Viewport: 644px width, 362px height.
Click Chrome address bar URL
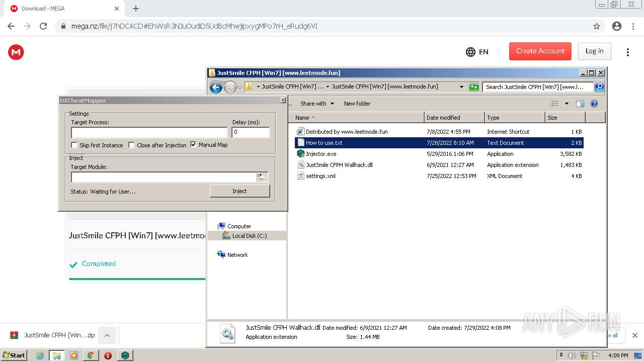coord(194,26)
